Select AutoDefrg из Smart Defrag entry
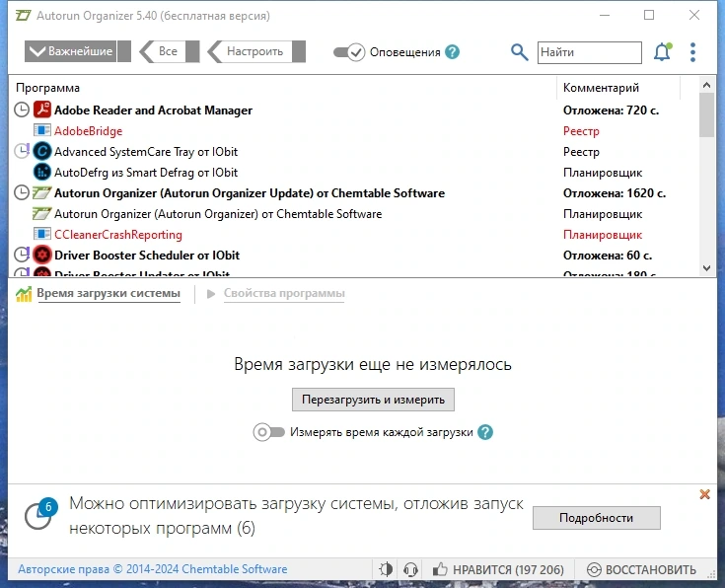The width and height of the screenshot is (725, 588). 146,173
